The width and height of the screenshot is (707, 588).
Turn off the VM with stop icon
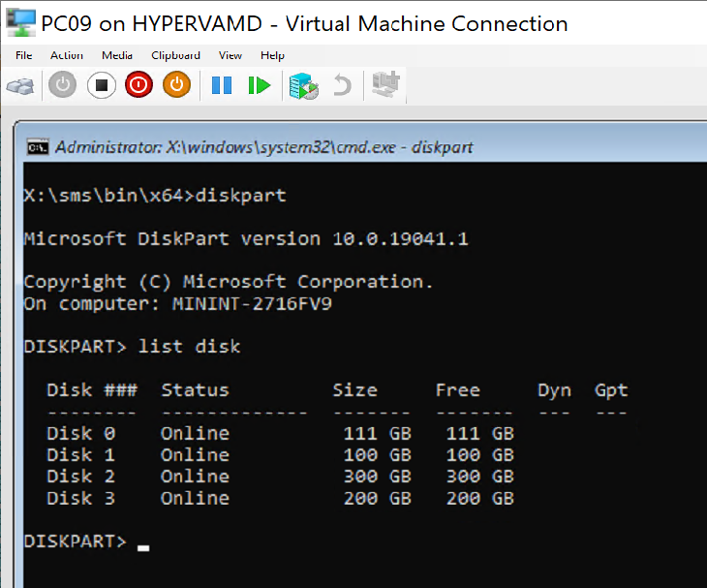point(102,85)
